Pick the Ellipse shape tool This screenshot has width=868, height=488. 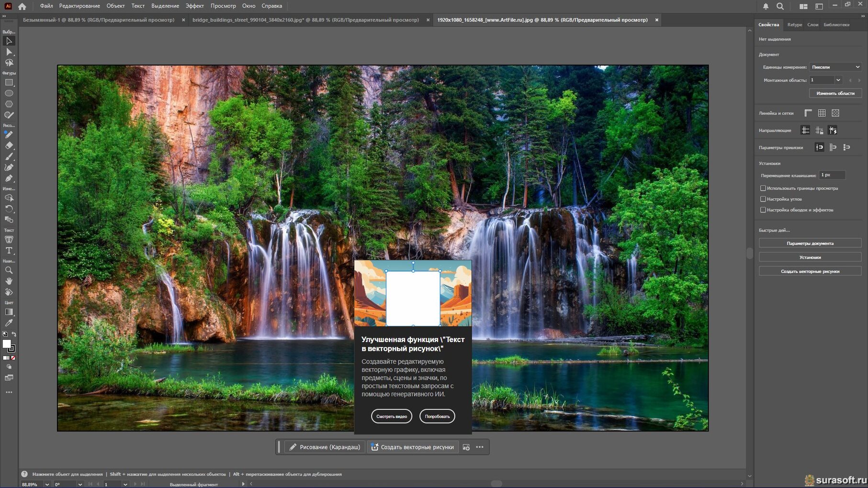click(x=9, y=93)
